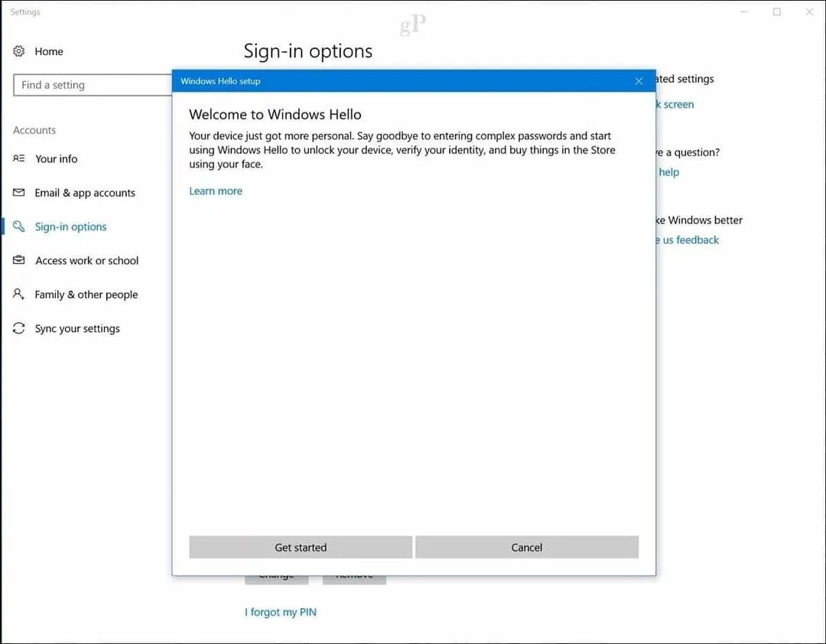Click the Get started button
This screenshot has height=644, width=826.
coord(301,547)
